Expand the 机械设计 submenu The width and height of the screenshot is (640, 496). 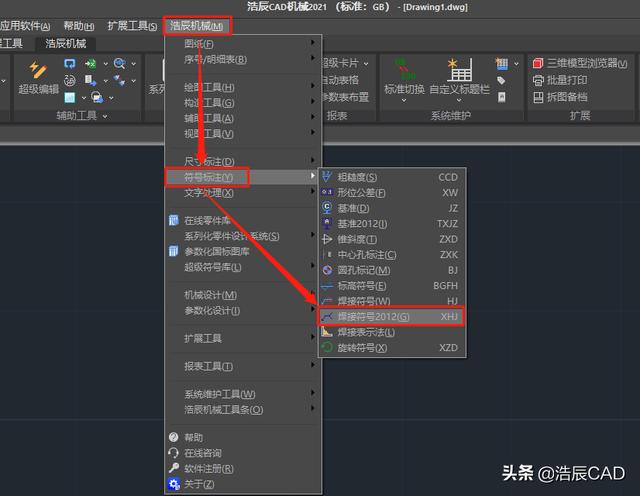click(x=209, y=295)
